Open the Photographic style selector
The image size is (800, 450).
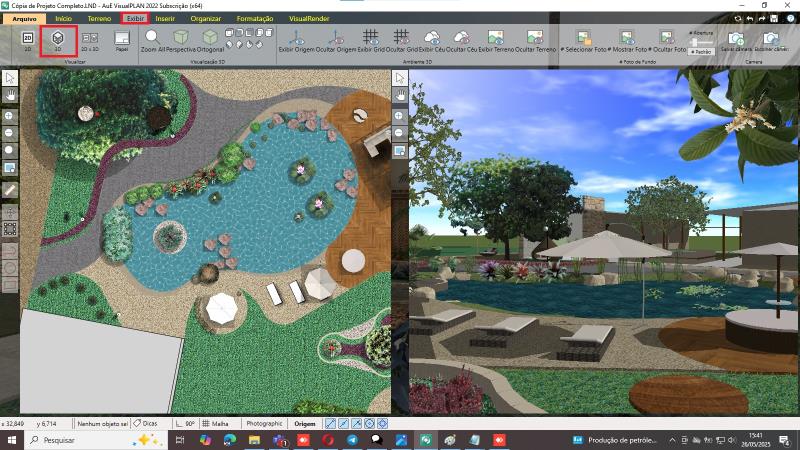(265, 423)
